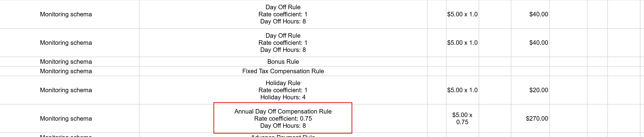Click the Holiday Rule description cell
644x137 pixels.
coord(283,90)
